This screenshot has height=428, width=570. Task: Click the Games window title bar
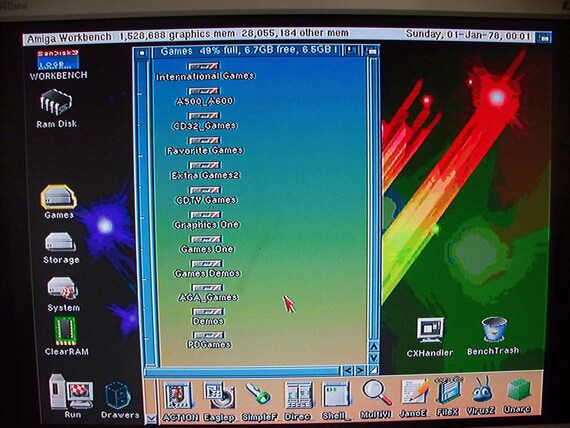pyautogui.click(x=247, y=51)
